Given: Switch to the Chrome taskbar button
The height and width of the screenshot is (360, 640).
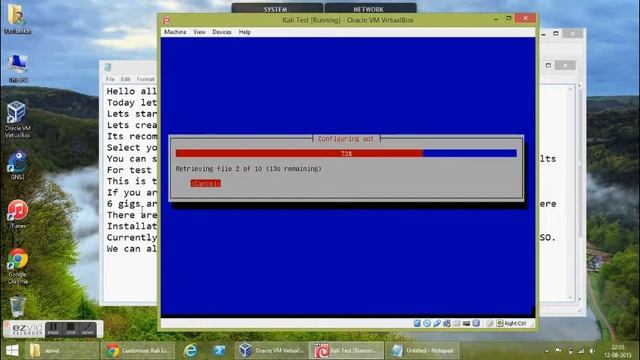Looking at the screenshot, I should click(x=138, y=351).
